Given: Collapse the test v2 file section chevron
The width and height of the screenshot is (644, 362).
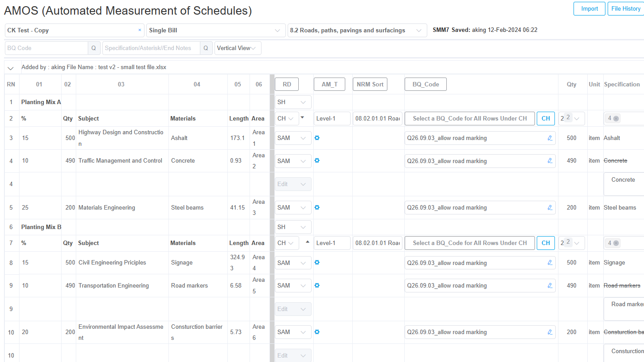Looking at the screenshot, I should [11, 68].
